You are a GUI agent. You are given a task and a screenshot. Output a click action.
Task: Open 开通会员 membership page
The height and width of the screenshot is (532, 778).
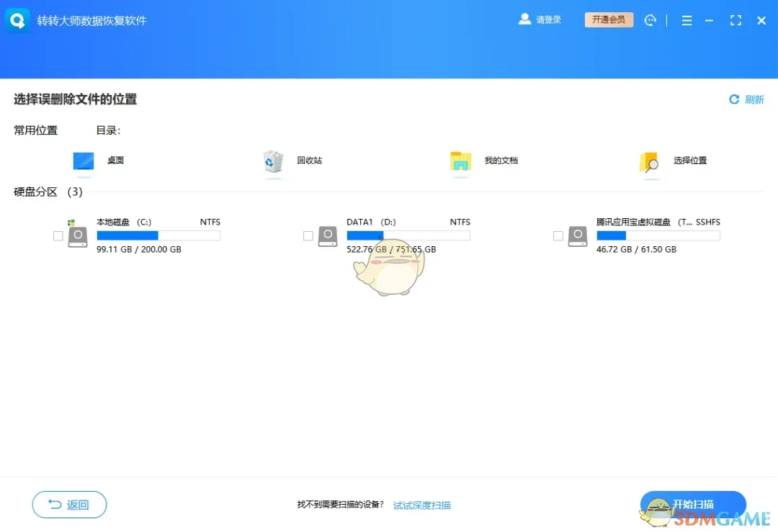(x=609, y=19)
